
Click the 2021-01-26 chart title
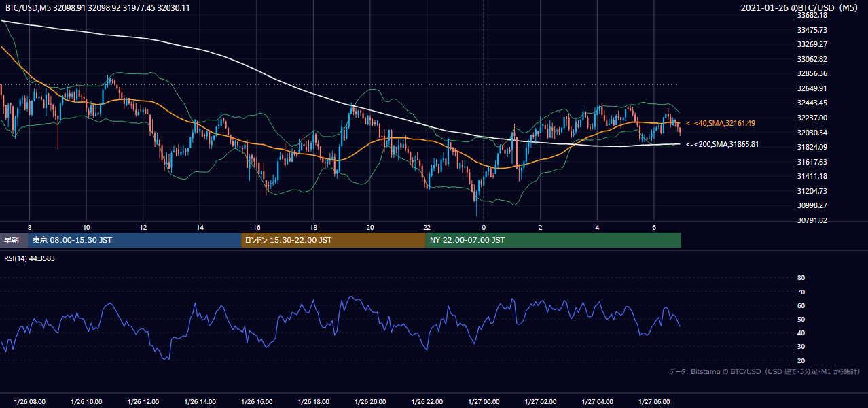(801, 7)
